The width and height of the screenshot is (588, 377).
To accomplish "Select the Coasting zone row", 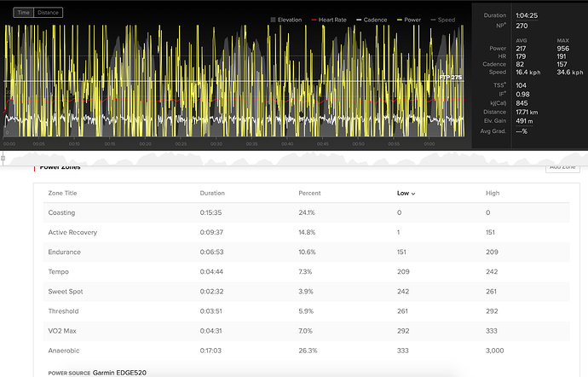I will tap(307, 212).
